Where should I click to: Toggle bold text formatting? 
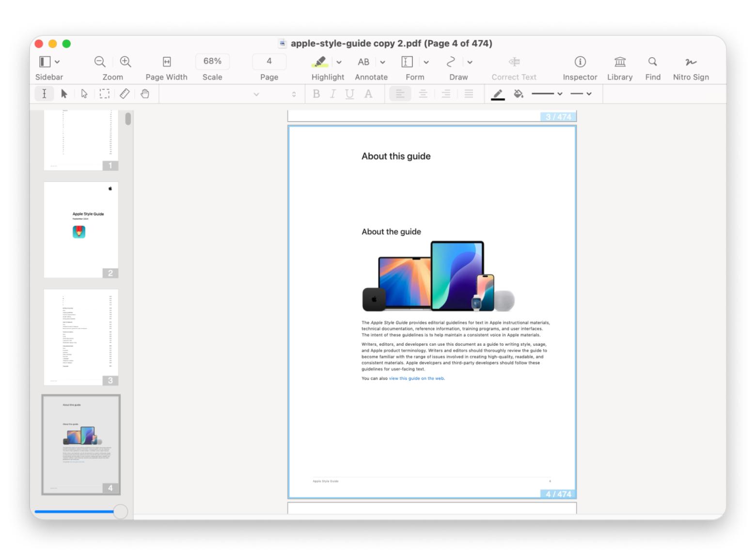(x=316, y=94)
